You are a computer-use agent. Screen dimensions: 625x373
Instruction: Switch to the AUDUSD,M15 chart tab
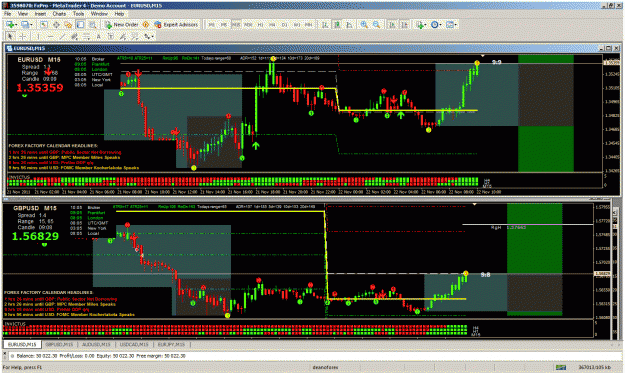[x=96, y=344]
